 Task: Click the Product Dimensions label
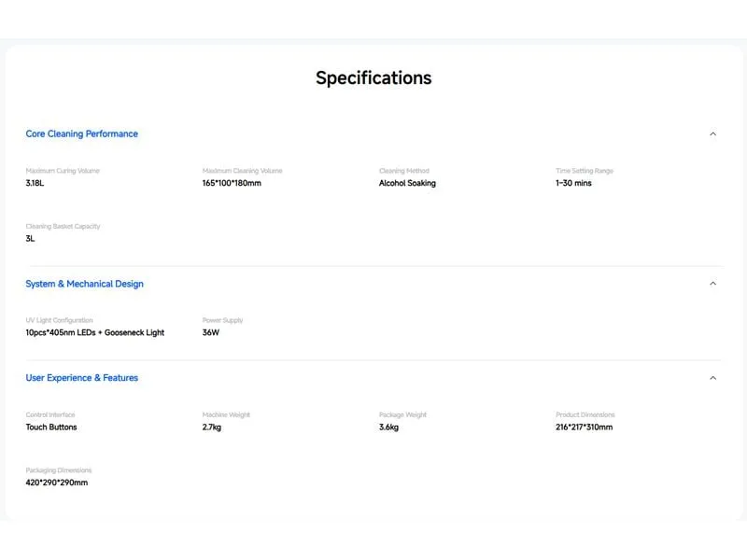(585, 414)
